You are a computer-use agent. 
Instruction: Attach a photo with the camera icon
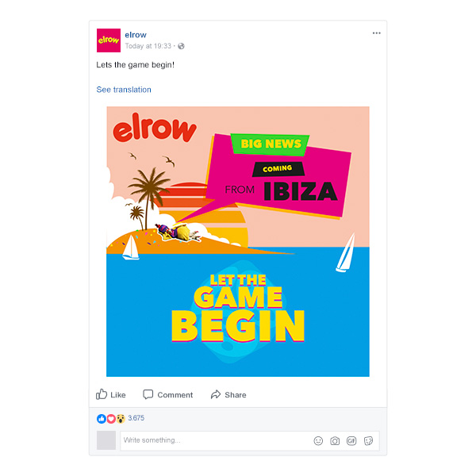(x=335, y=441)
